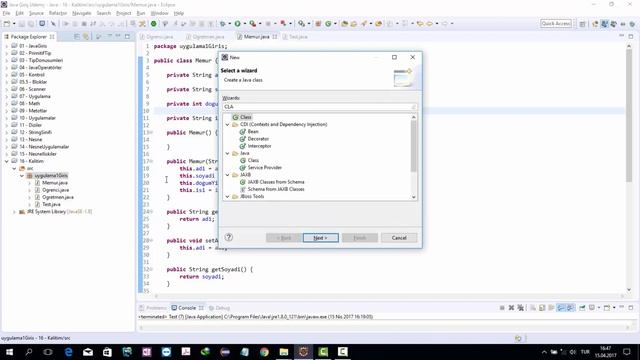This screenshot has height=360, width=640.
Task: Click the wizard list vertical scrollbar
Action: click(413, 146)
